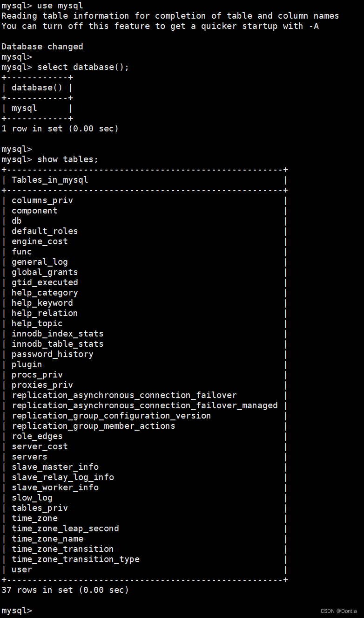Click the 'password_history' table row
The image size is (364, 618).
click(x=53, y=354)
